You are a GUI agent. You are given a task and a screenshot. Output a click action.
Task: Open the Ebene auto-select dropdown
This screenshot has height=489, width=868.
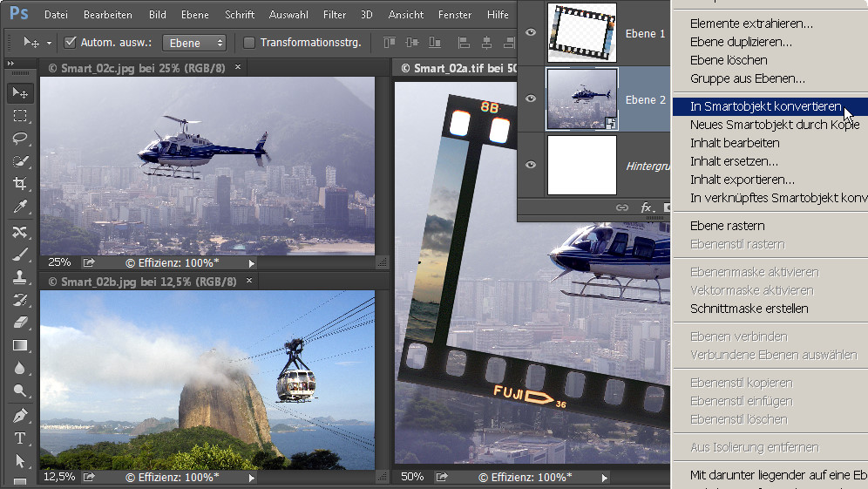click(x=194, y=43)
